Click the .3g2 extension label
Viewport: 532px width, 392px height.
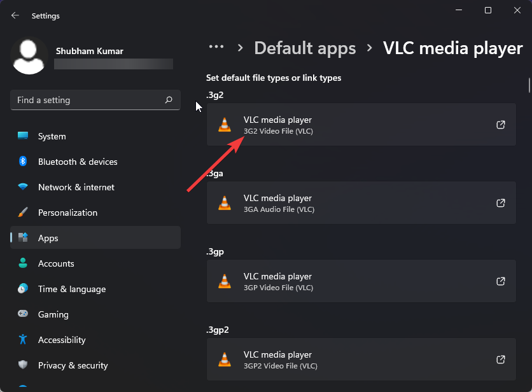tap(214, 95)
